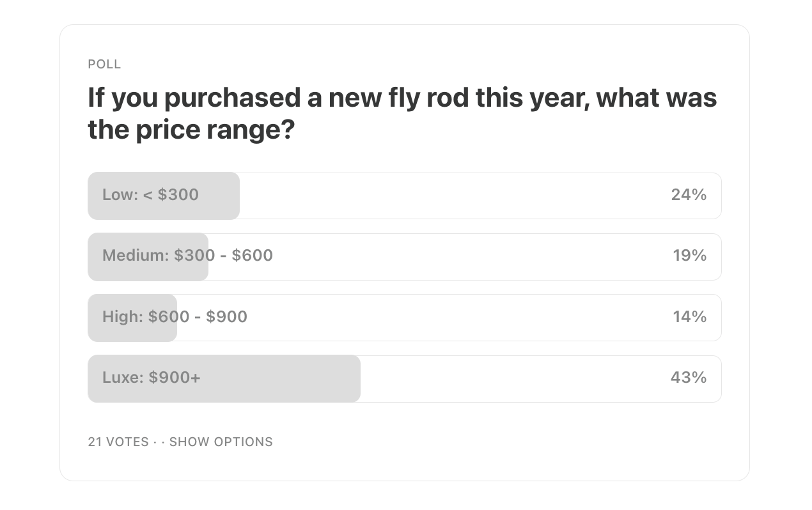Click the "21 votes" count text
812x510 pixels.
pos(118,442)
